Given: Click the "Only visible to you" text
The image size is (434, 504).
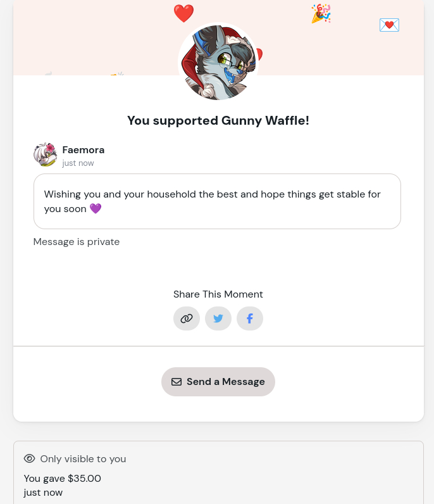Looking at the screenshot, I should click(x=83, y=459).
